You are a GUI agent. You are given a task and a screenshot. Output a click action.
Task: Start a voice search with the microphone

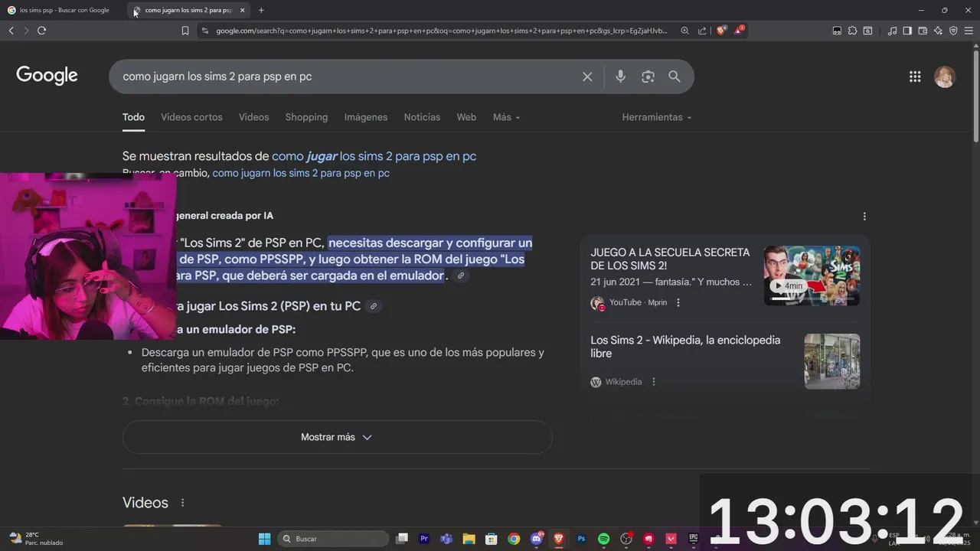[620, 77]
